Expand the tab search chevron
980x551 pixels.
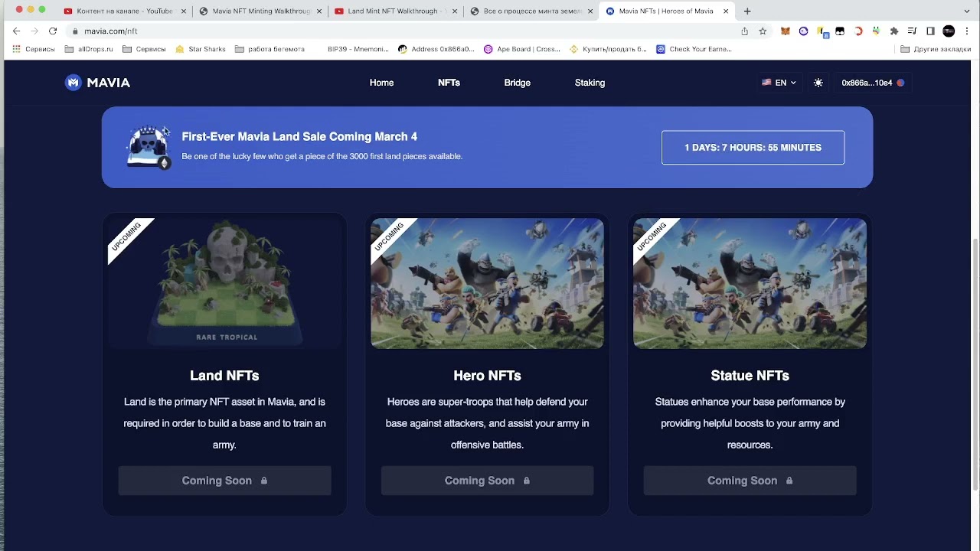tap(967, 11)
